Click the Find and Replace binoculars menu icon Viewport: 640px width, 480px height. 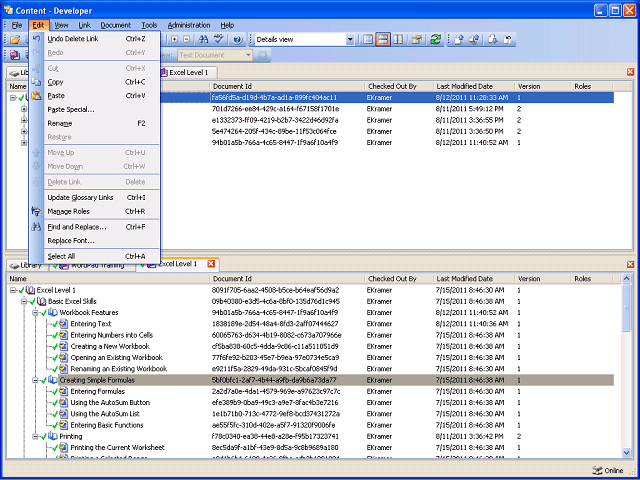click(36, 227)
